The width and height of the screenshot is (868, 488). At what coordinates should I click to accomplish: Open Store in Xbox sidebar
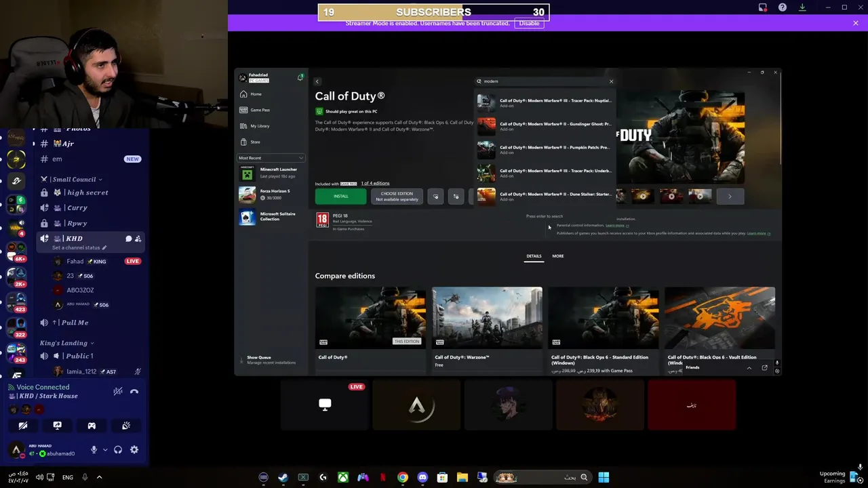(x=271, y=142)
